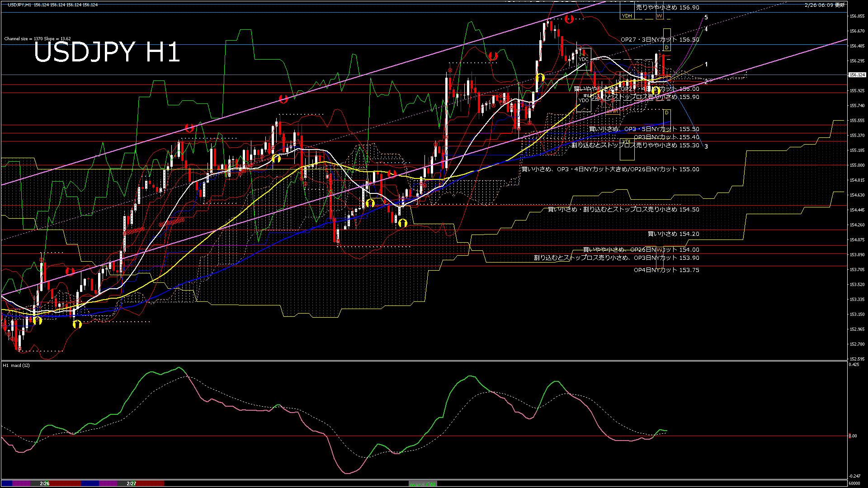Click the H1 macd (12) indicator label

point(16,365)
